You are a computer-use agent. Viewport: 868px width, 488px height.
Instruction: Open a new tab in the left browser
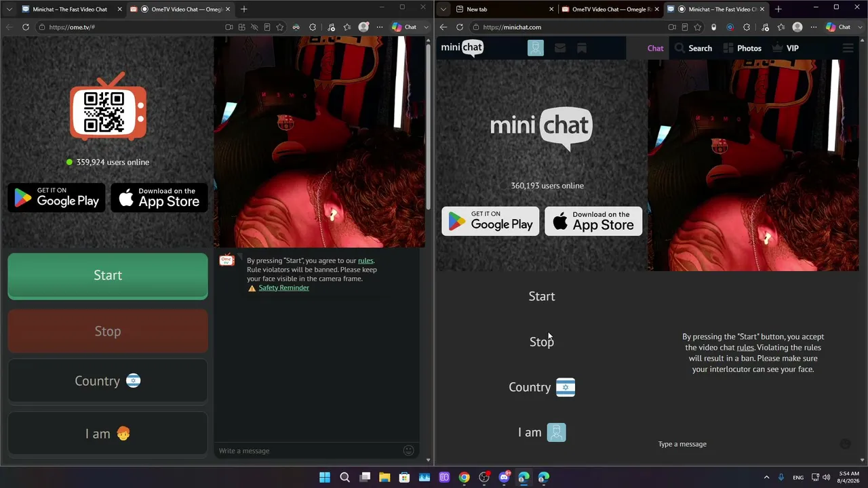pyautogui.click(x=244, y=9)
